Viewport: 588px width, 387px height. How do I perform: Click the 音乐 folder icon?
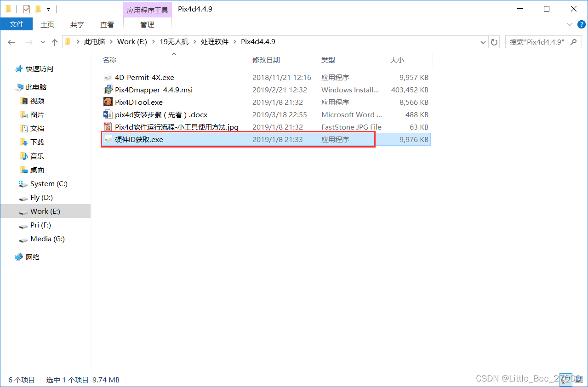click(24, 156)
